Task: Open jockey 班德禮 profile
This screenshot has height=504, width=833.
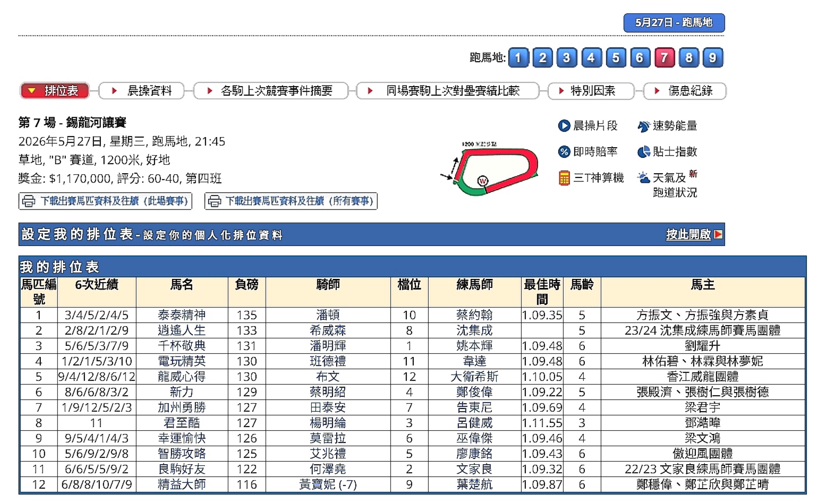Action: 328,361
